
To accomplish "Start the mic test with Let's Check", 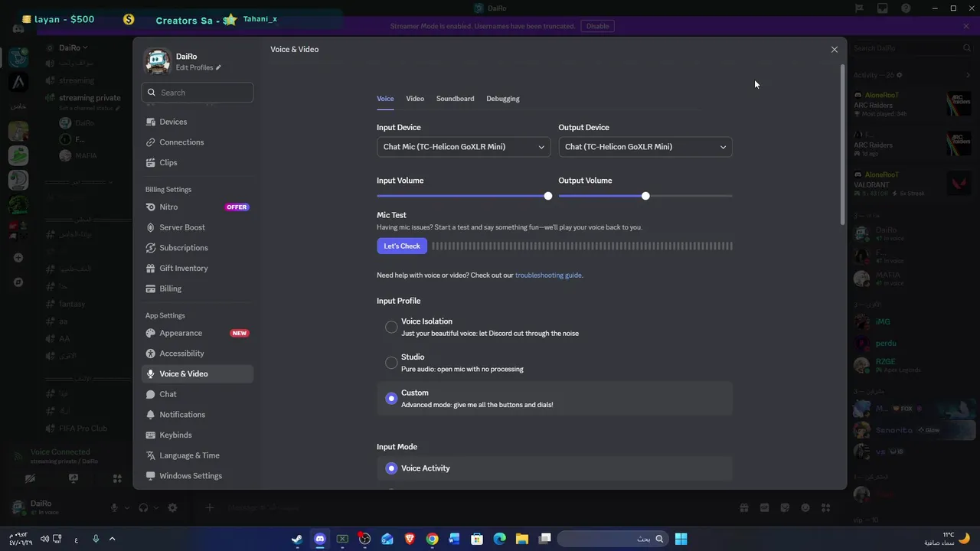I will 402,246.
